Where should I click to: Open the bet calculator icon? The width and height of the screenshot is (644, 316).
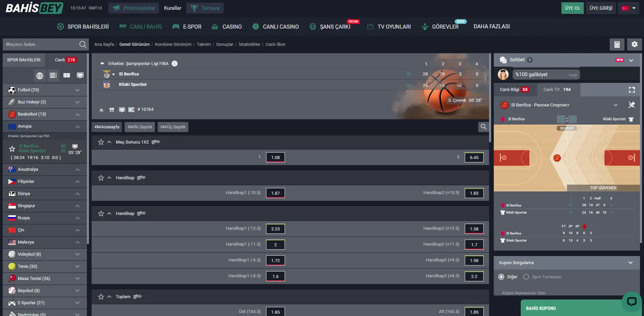pyautogui.click(x=617, y=44)
